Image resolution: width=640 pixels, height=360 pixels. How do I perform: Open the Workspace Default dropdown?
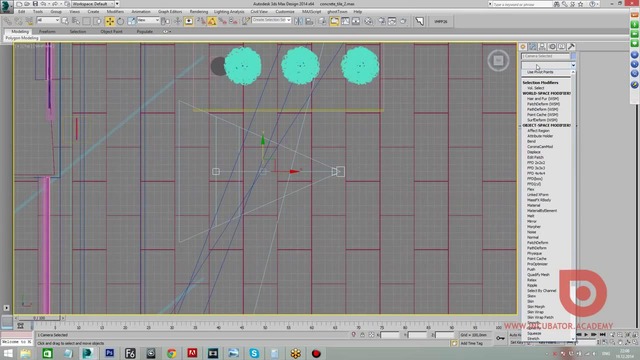(93, 4)
